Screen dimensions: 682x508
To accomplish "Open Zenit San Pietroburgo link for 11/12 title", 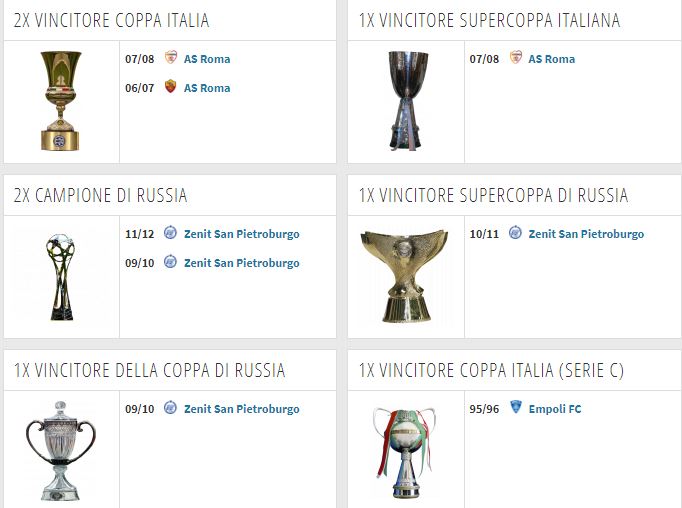I will coord(241,234).
